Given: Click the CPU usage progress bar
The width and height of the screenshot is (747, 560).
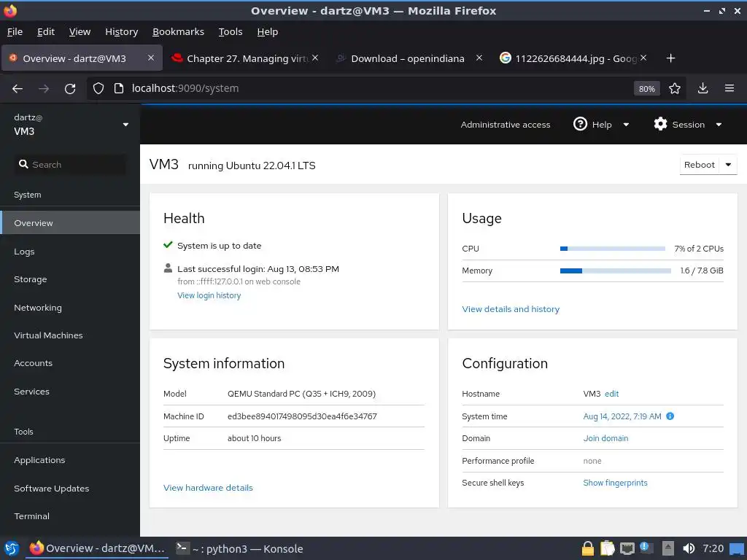Looking at the screenshot, I should click(613, 249).
